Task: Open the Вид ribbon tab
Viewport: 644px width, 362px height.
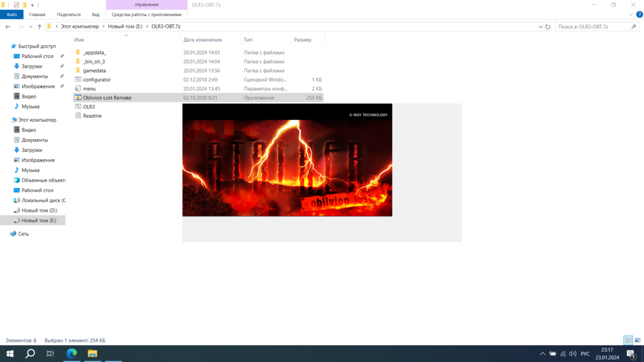Action: pos(95,14)
